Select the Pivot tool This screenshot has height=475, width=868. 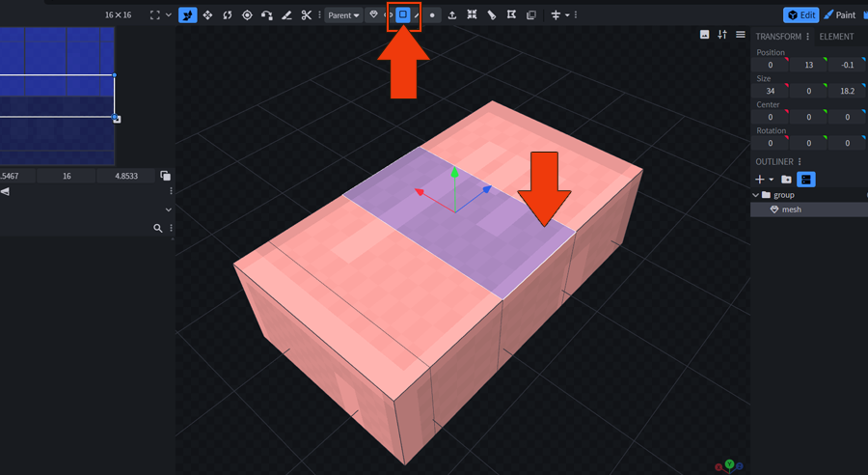pyautogui.click(x=247, y=15)
